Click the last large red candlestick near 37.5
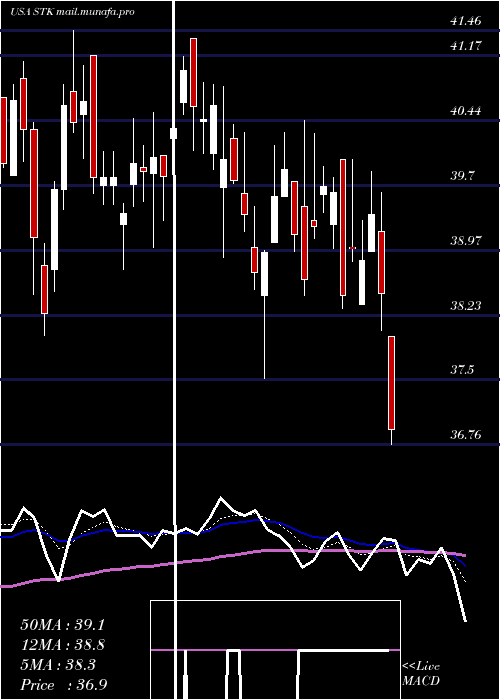Image resolution: width=500 pixels, height=700 pixels. pos(392,383)
